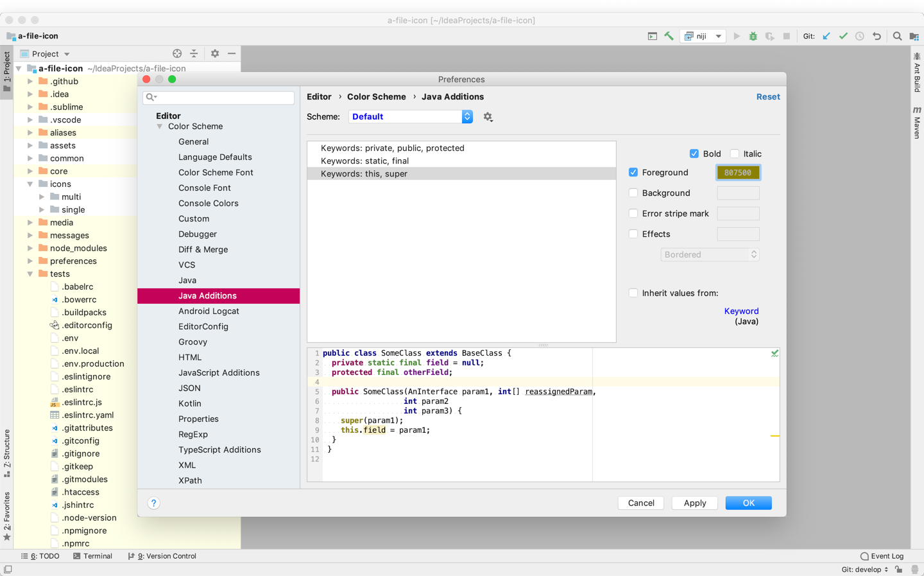Click the Background color swatch
The width and height of the screenshot is (924, 576).
click(738, 193)
